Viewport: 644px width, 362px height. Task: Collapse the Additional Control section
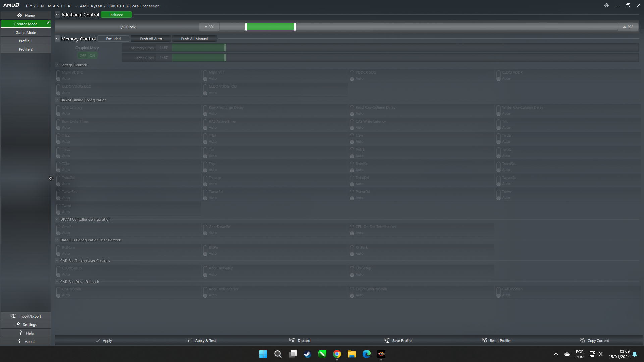(57, 15)
